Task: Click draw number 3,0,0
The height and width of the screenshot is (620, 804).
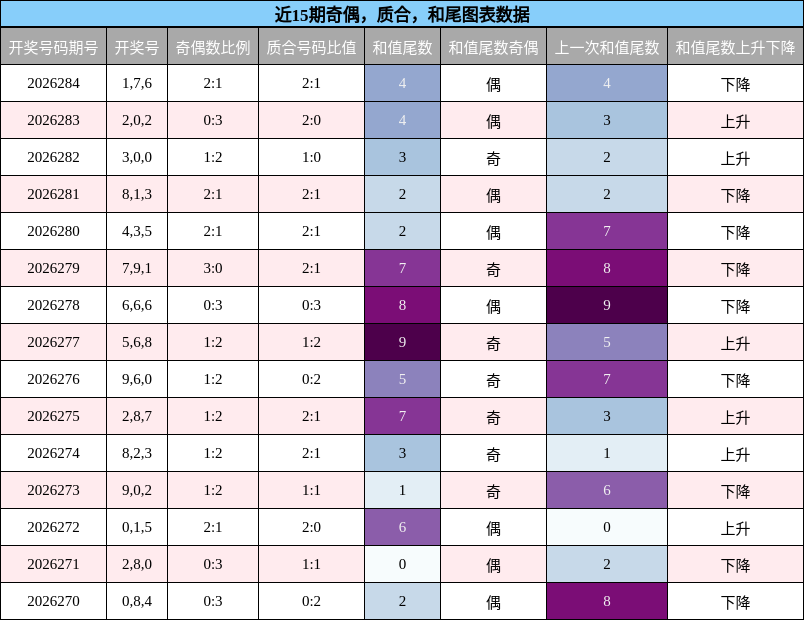Action: [137, 157]
